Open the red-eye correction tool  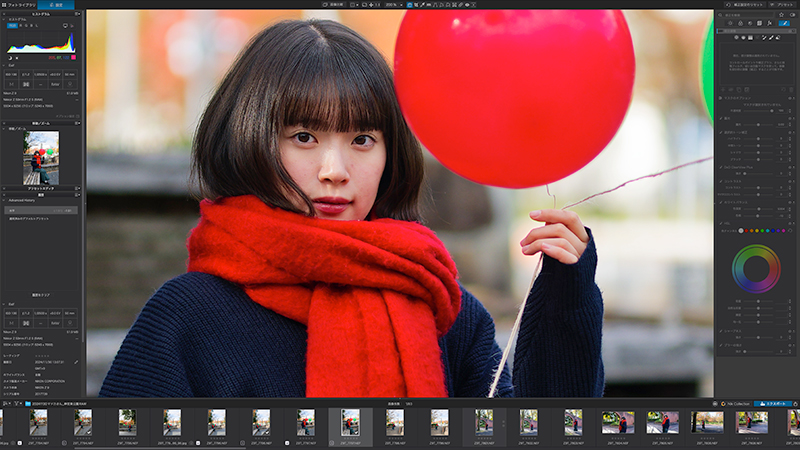pos(467,5)
